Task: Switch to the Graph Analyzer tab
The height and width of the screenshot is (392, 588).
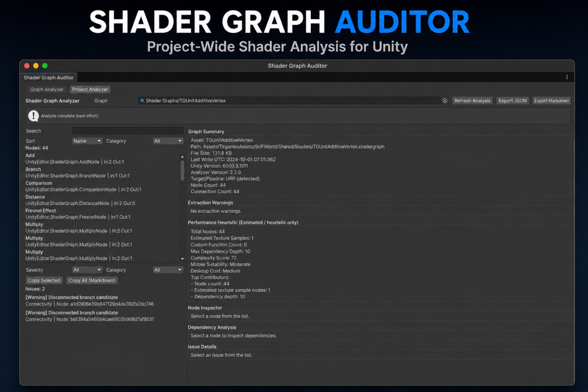Action: (x=47, y=89)
